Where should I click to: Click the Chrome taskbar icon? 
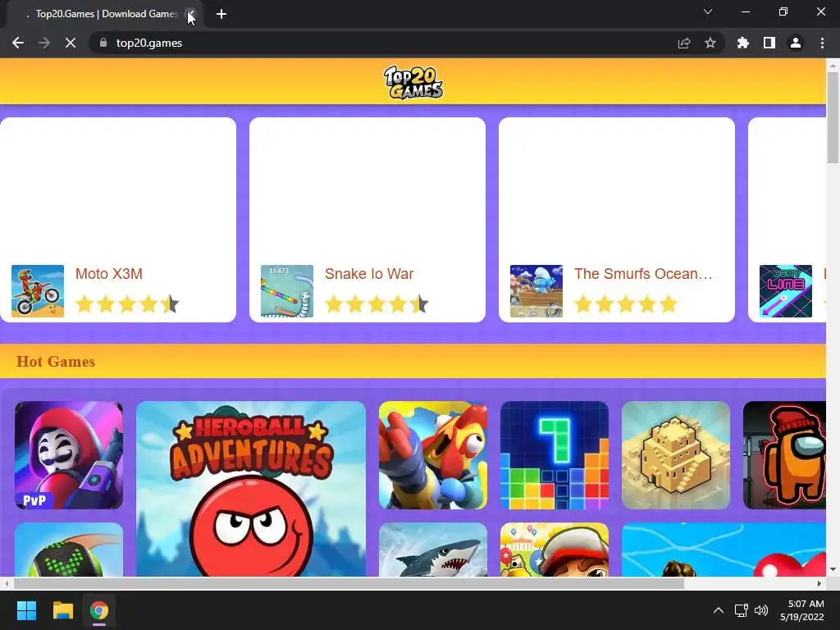tap(99, 610)
